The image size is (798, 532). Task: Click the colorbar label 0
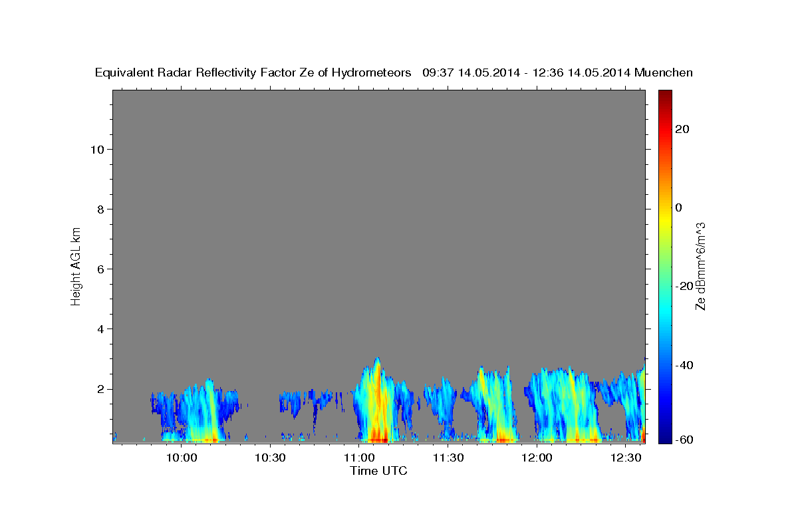click(x=679, y=207)
